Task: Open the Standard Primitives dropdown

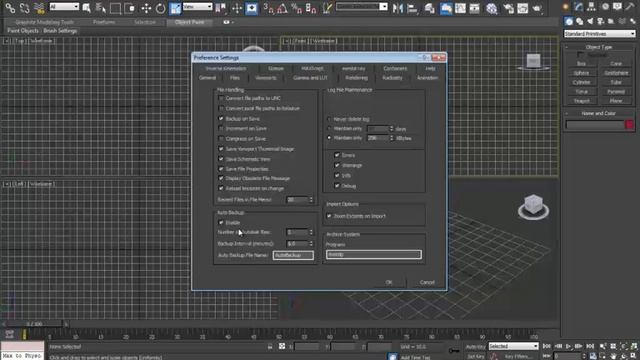Action: pyautogui.click(x=600, y=34)
